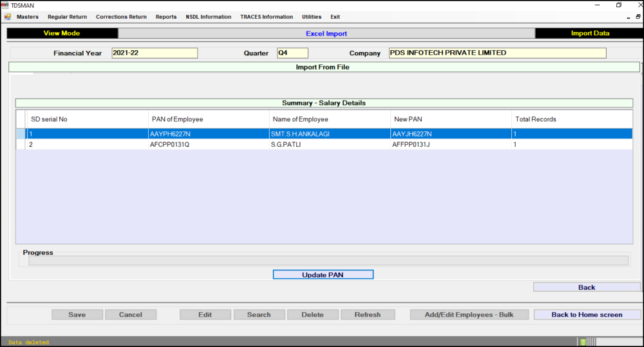
Task: Click employee PAN cell AAYPH6227N
Action: 209,134
